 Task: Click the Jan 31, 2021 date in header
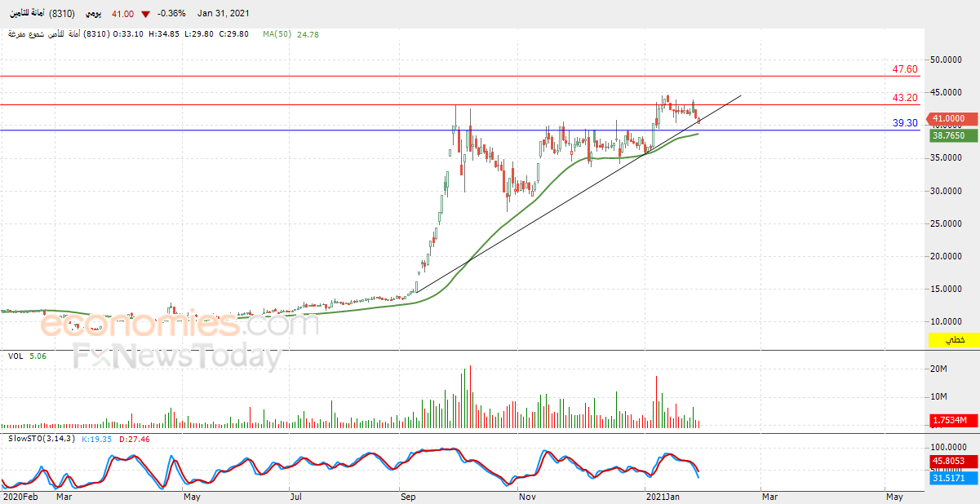224,14
